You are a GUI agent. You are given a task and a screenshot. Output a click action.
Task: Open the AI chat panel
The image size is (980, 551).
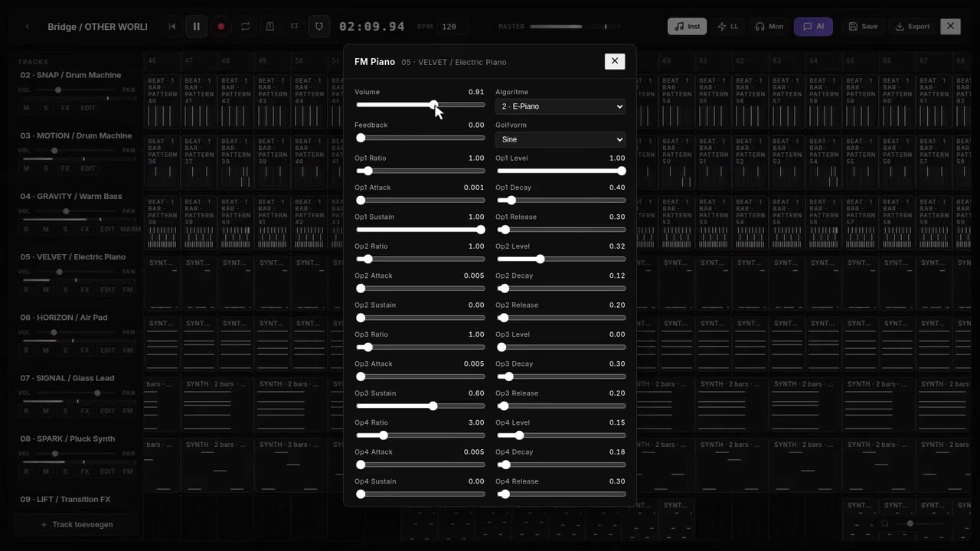[813, 26]
